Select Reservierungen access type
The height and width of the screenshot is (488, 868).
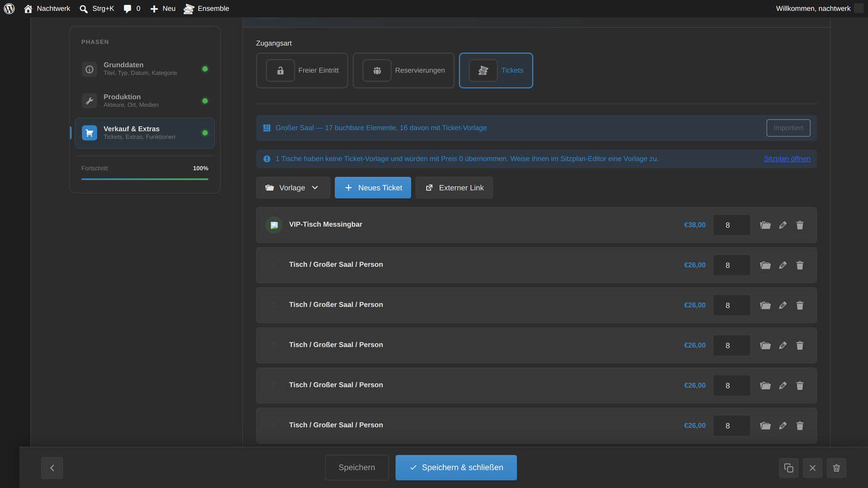pos(404,70)
